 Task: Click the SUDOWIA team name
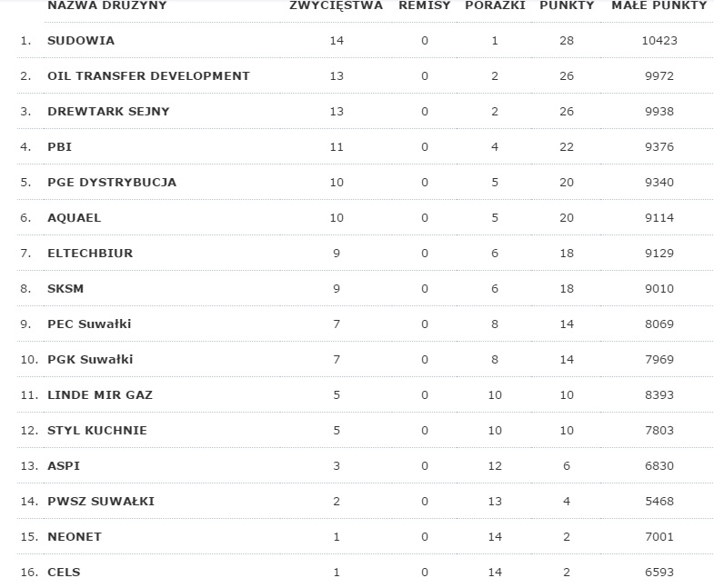point(81,41)
